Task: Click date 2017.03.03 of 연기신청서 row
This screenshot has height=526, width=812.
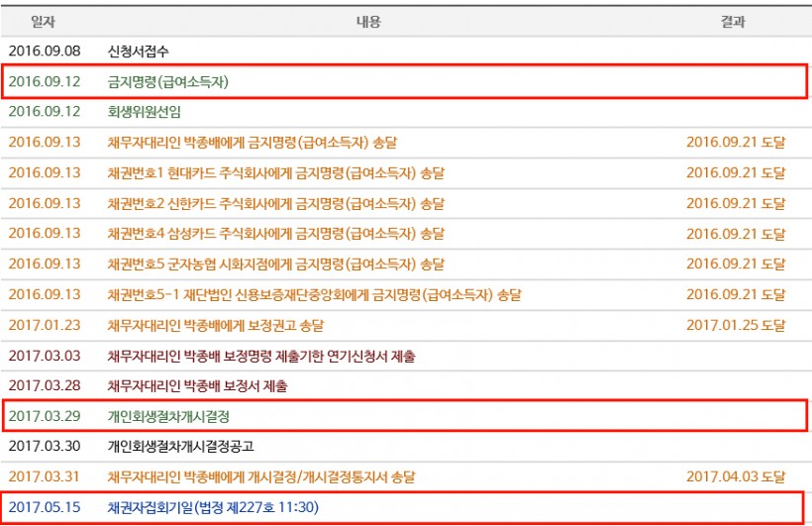Action: point(45,356)
